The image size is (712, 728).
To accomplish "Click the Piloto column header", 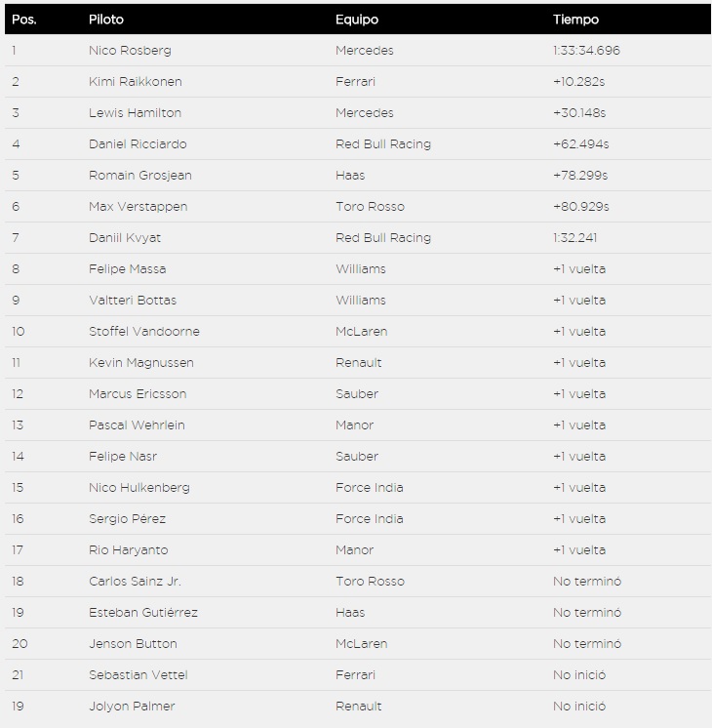I will point(106,20).
